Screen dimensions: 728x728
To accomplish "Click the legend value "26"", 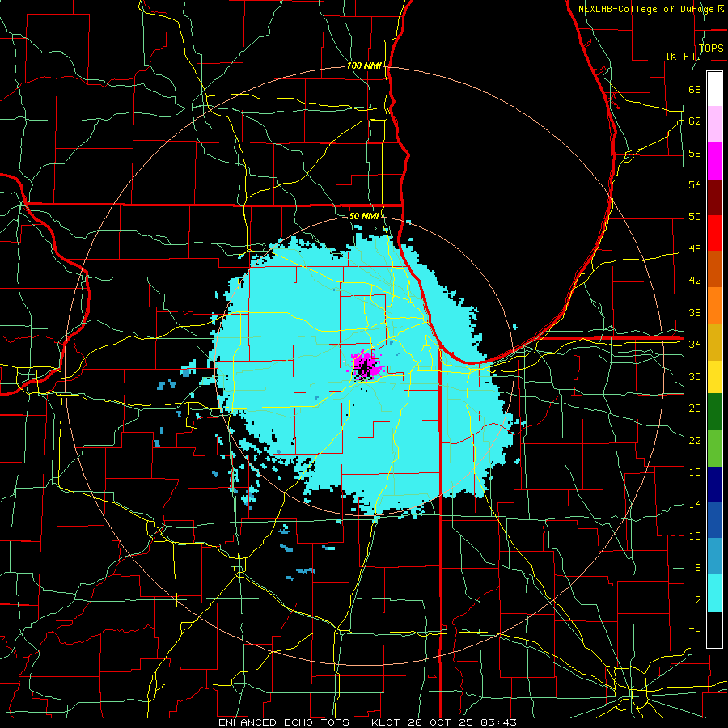I will [695, 408].
